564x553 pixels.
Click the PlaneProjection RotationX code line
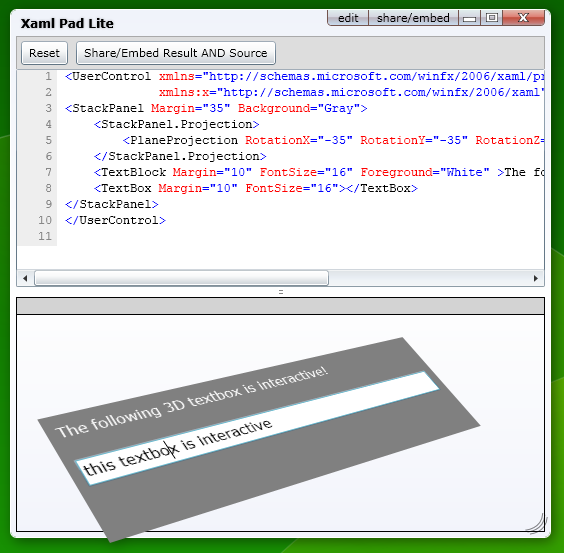pyautogui.click(x=333, y=140)
